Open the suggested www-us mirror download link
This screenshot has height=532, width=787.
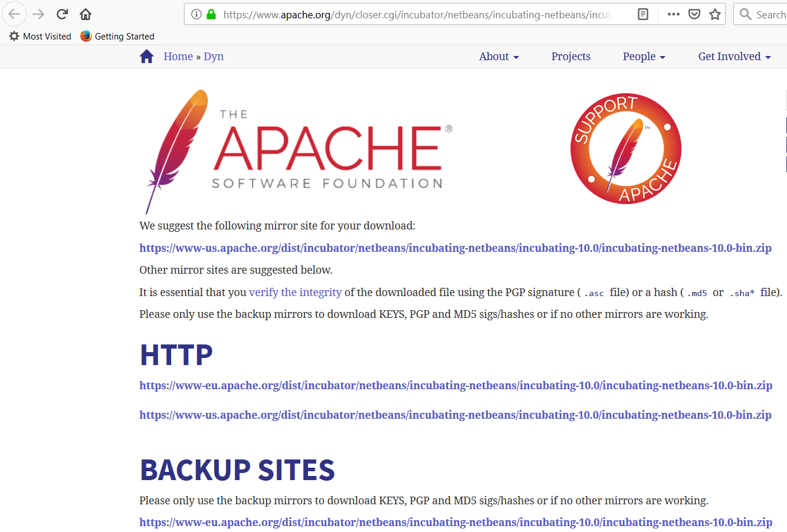point(455,248)
